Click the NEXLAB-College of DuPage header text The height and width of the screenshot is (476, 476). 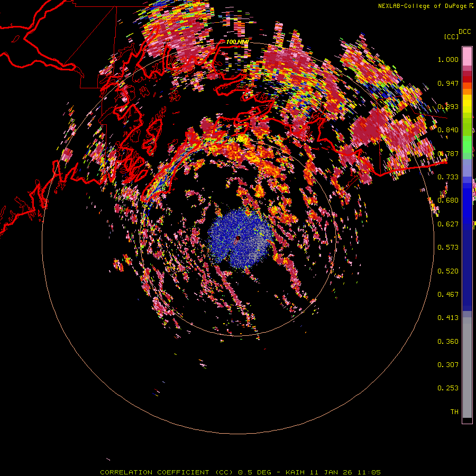(x=426, y=6)
